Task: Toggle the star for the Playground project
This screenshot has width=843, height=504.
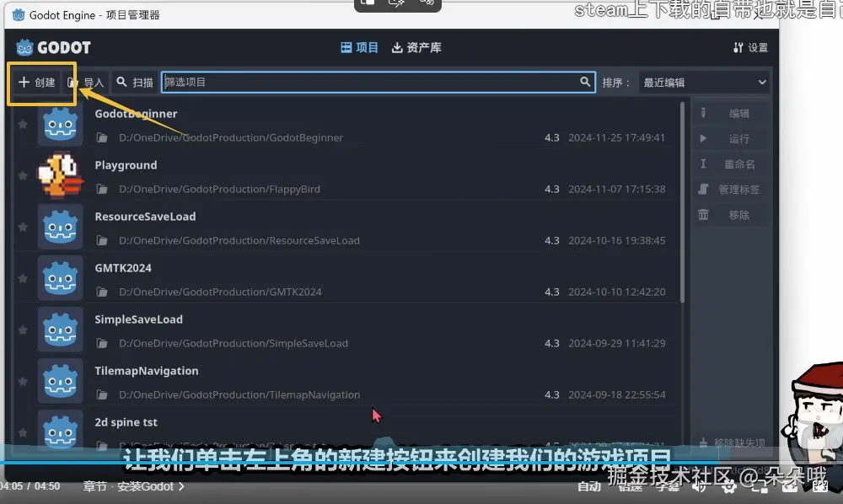Action: 23,175
